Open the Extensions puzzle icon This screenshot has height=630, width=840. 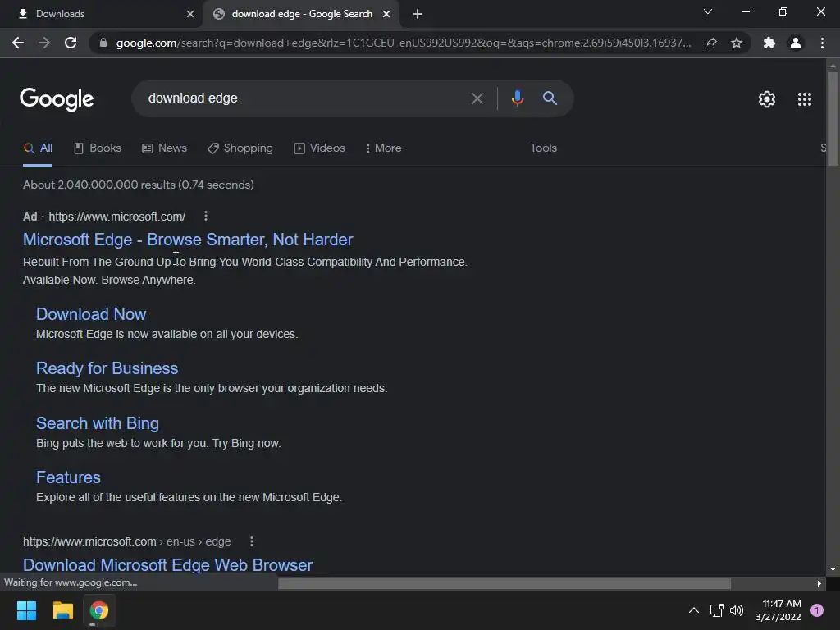(769, 43)
